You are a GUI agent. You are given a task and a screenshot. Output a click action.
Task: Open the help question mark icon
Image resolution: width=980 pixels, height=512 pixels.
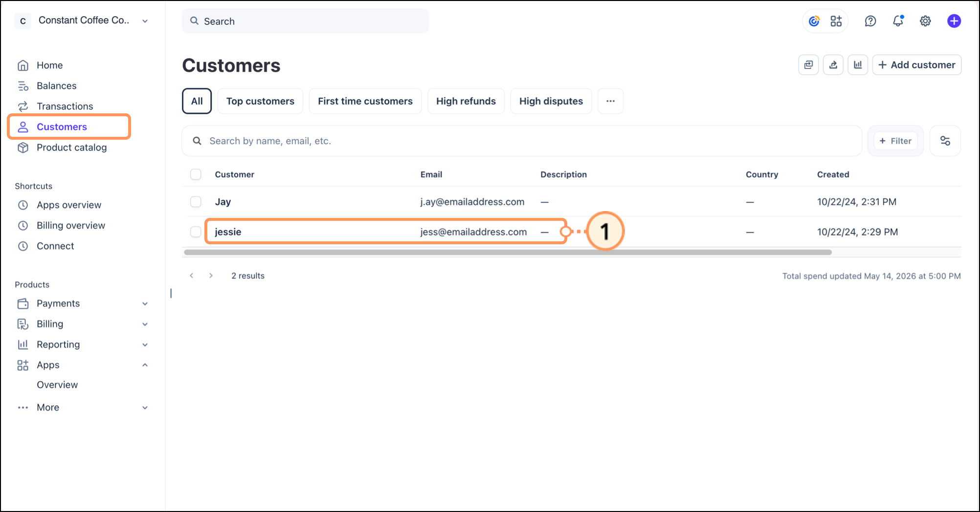tap(870, 21)
